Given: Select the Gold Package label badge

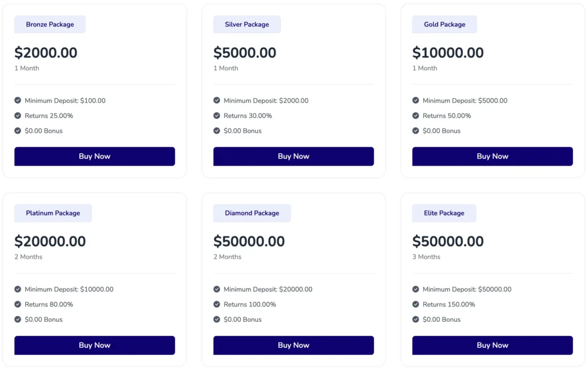Looking at the screenshot, I should tap(444, 25).
